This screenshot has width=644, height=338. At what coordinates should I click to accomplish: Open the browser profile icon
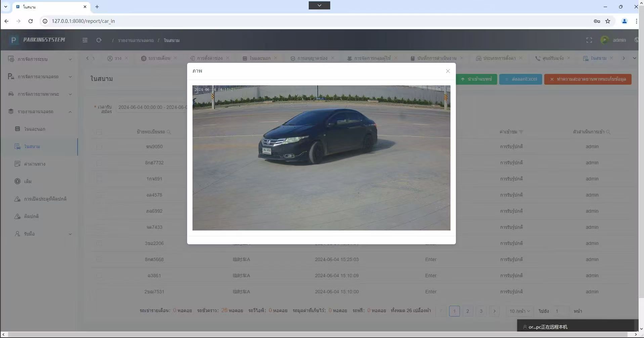624,21
